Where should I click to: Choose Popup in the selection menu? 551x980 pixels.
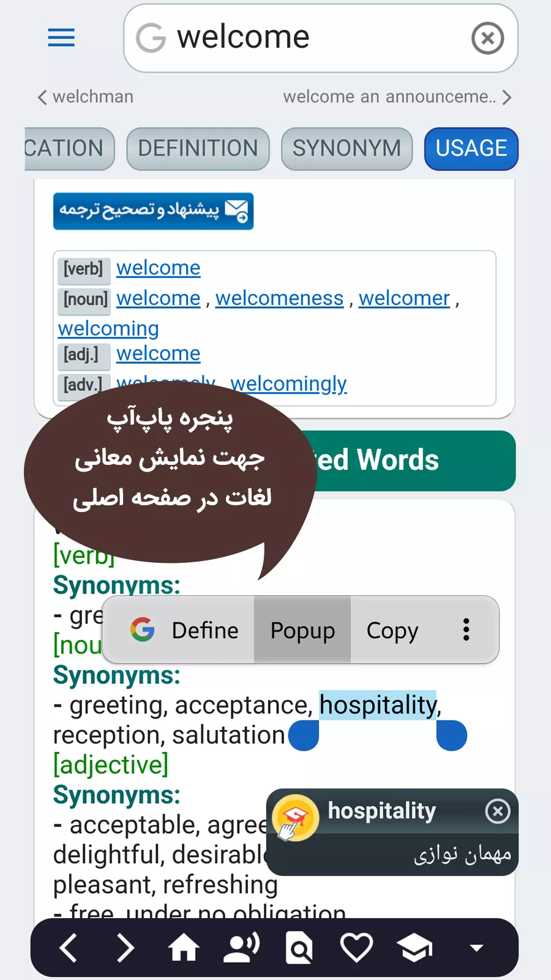tap(302, 630)
